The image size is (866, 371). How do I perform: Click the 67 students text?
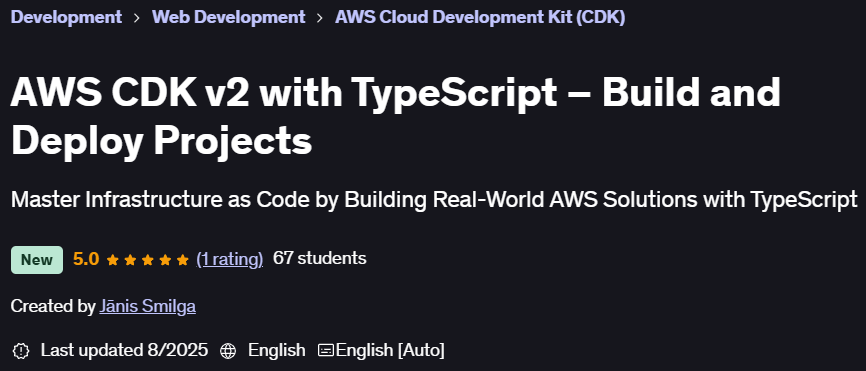pos(320,258)
